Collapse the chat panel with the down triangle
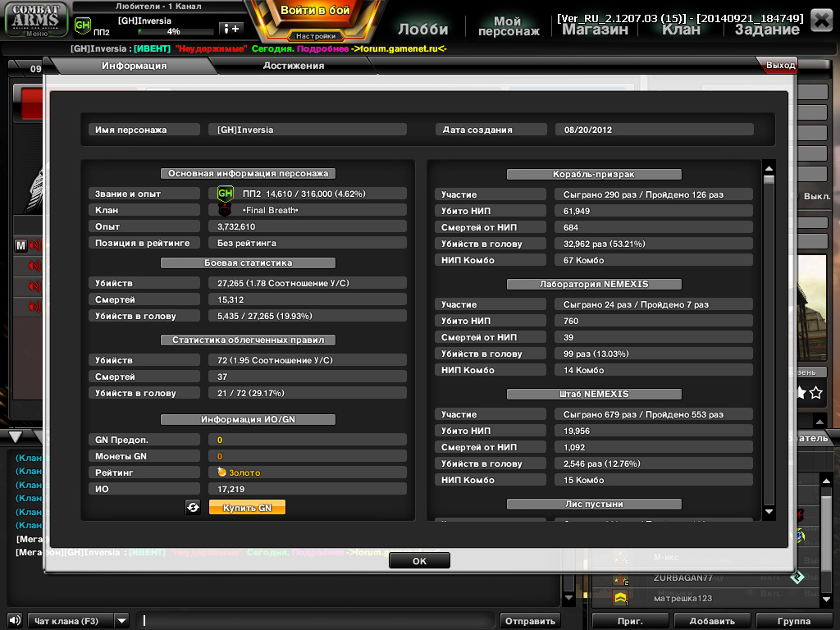This screenshot has width=840, height=630. tap(16, 436)
